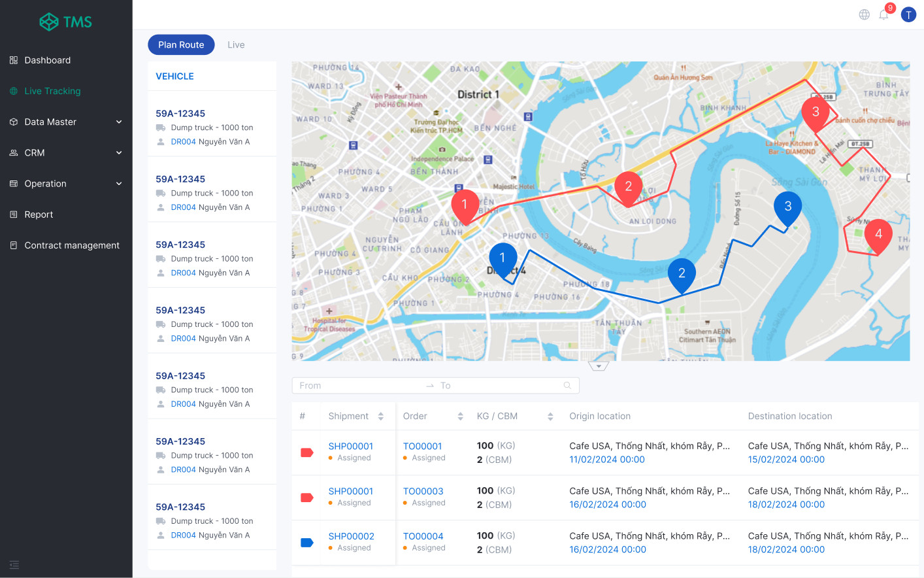This screenshot has width=924, height=578.
Task: Select the Plan Route tab
Action: click(181, 44)
